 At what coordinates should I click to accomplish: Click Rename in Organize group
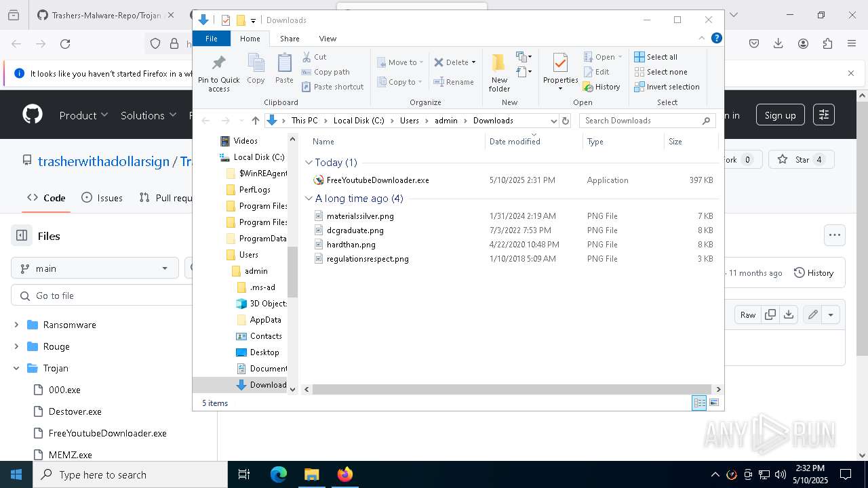point(454,82)
